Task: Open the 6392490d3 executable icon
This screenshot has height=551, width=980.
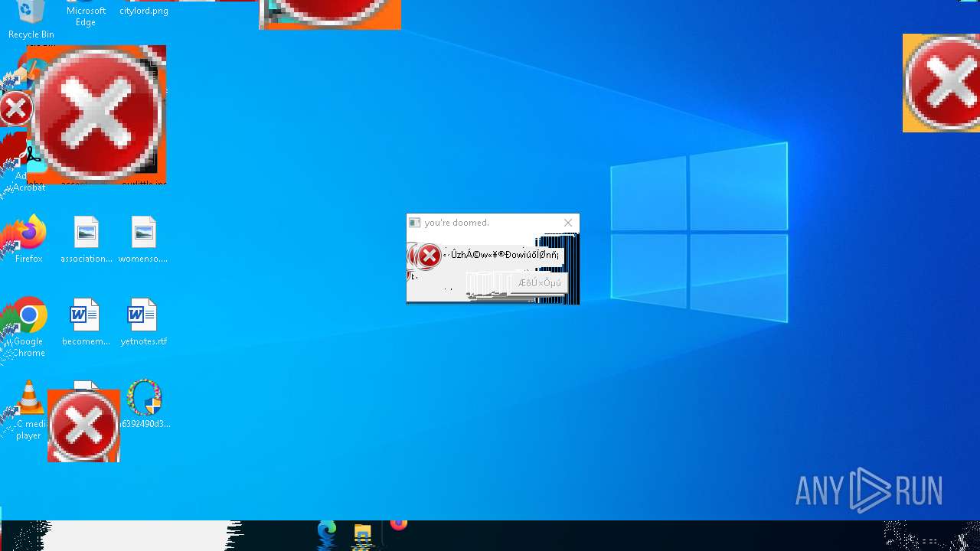Action: [145, 404]
